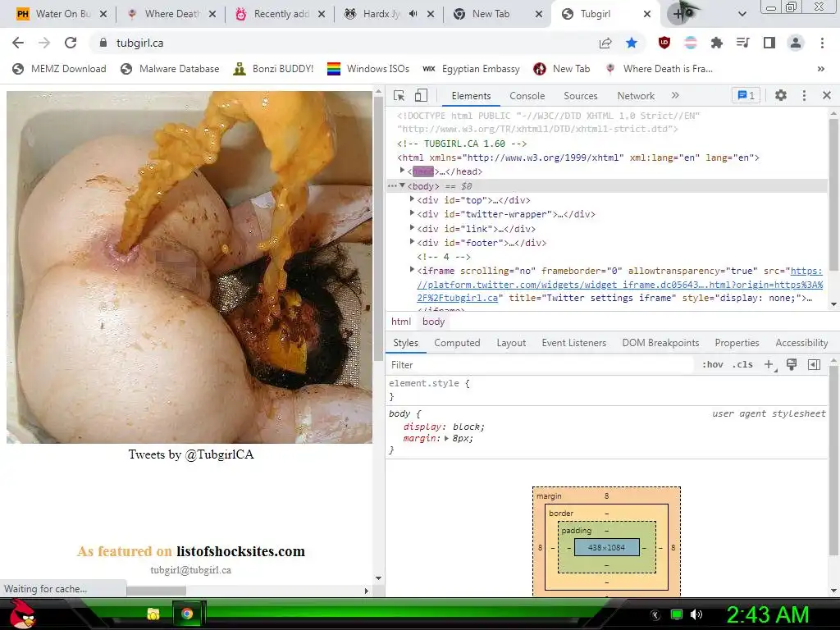Open a new tab with the plus button
Screen dimensions: 840x630
(678, 14)
